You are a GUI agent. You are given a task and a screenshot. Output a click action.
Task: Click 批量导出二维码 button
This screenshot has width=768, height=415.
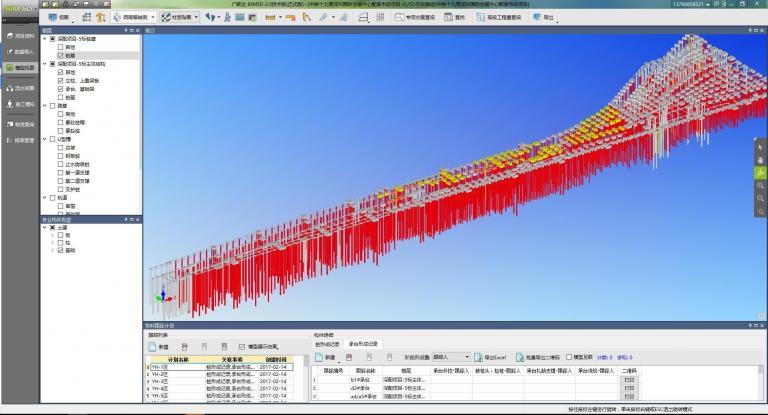541,356
